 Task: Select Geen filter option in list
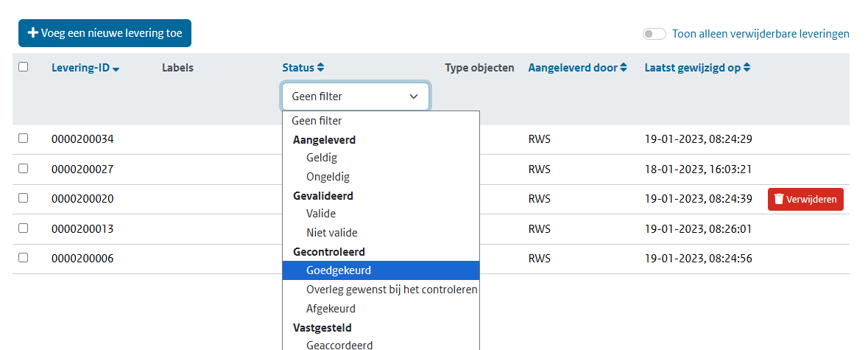pos(317,121)
